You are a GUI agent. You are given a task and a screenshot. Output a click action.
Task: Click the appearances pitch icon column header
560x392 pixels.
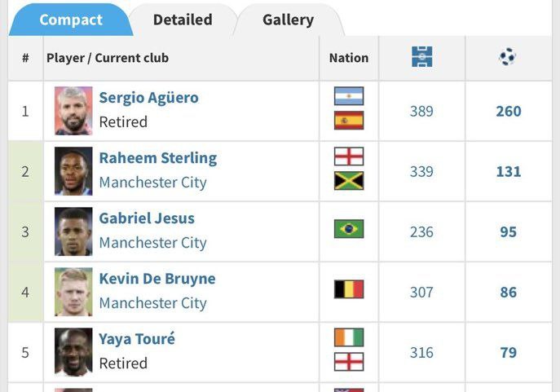click(421, 57)
